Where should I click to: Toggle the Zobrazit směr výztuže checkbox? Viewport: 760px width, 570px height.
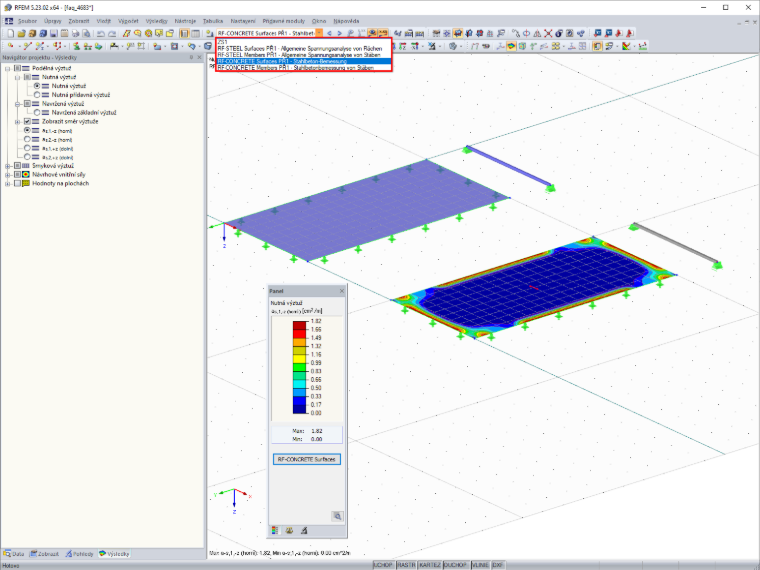[27, 122]
